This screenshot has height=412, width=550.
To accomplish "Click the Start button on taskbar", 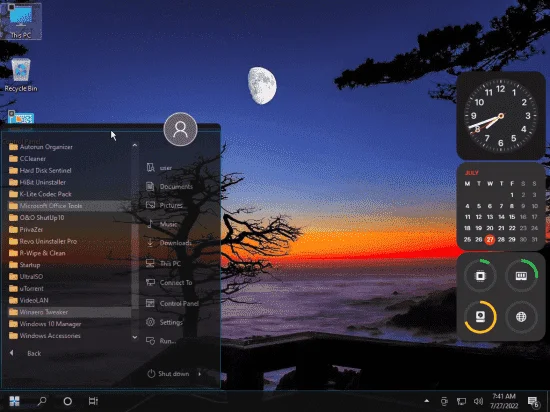I will click(15, 401).
